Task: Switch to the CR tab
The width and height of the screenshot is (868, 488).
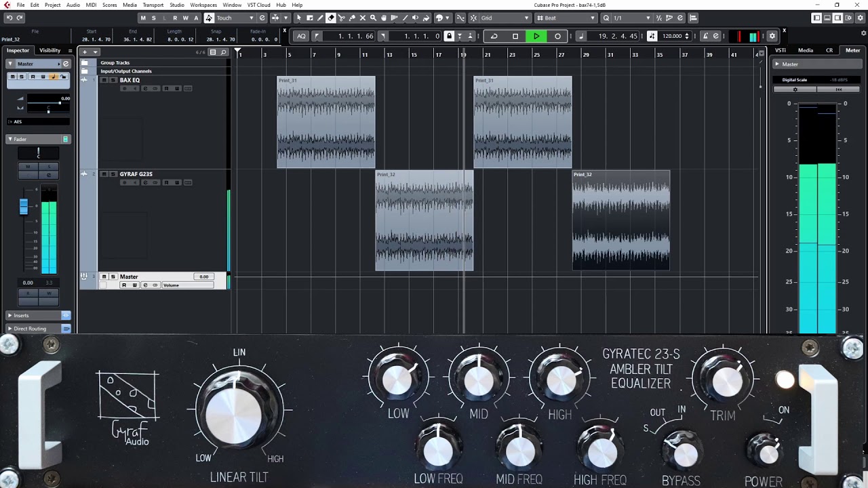Action: 829,50
